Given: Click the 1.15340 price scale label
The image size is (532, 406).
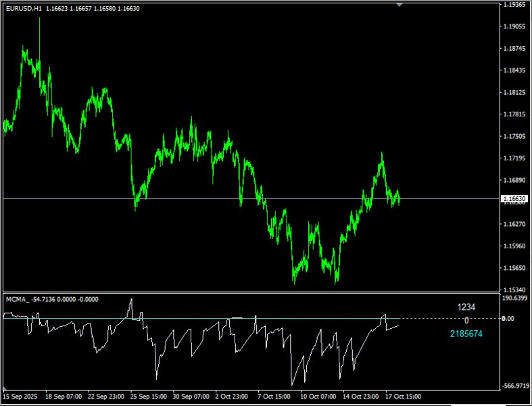Looking at the screenshot, I should pyautogui.click(x=514, y=290).
